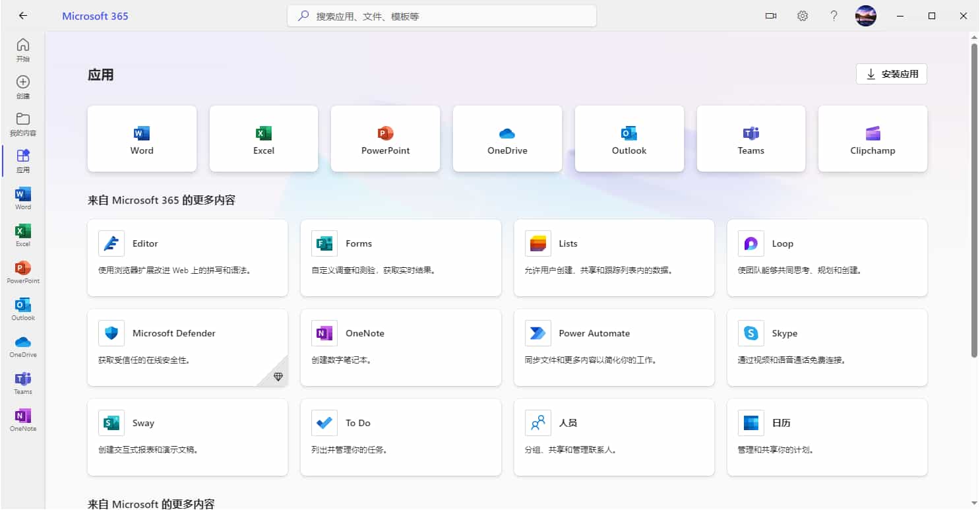Viewport: 980px width, 510px height.
Task: Click "列出并管理你的任务。" text
Action: click(x=350, y=450)
